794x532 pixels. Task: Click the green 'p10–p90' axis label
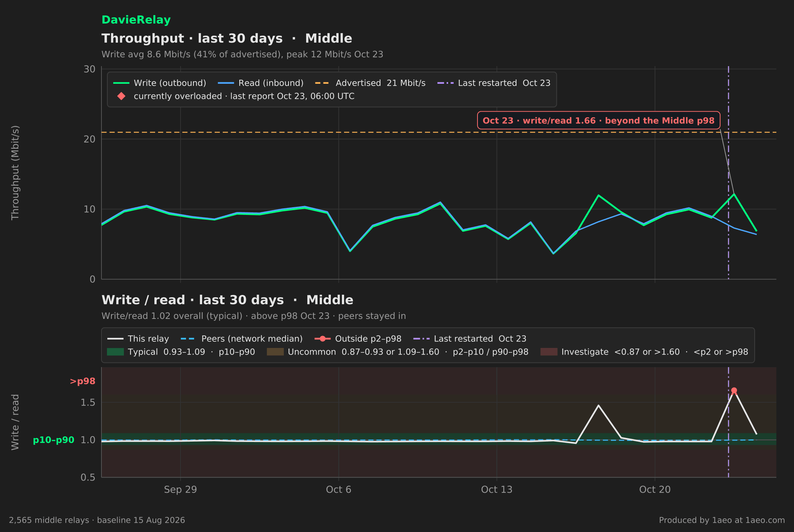(x=54, y=440)
